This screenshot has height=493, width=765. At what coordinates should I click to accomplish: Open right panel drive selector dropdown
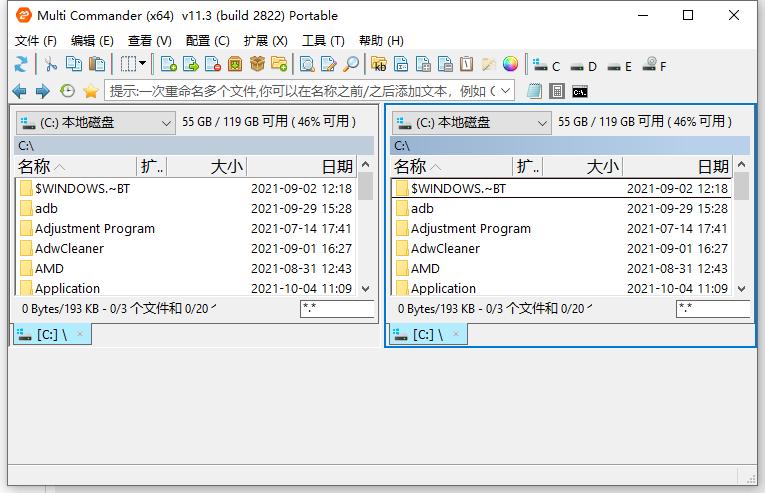(472, 123)
